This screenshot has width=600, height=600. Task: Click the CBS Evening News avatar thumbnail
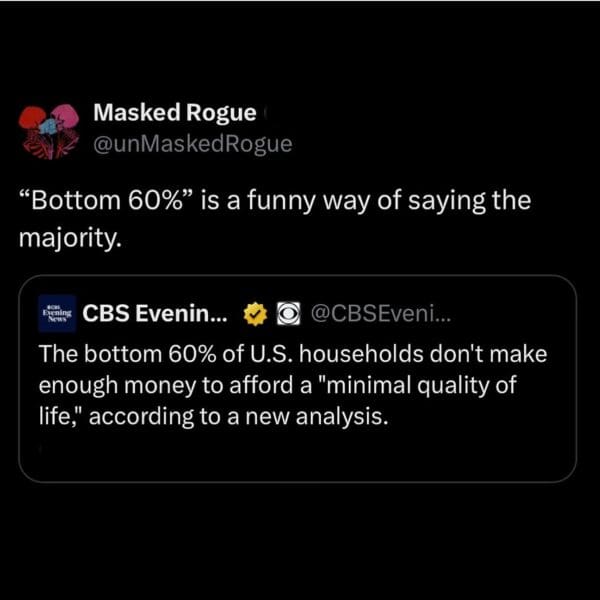point(57,314)
